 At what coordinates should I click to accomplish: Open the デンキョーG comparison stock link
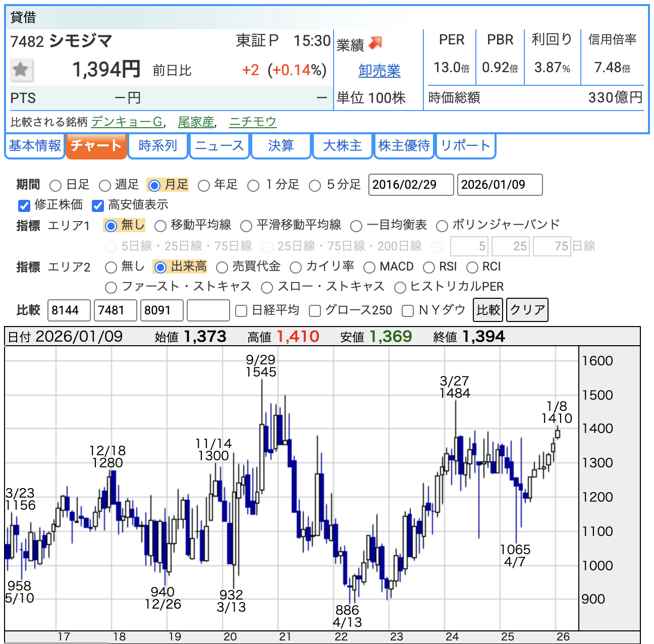127,122
